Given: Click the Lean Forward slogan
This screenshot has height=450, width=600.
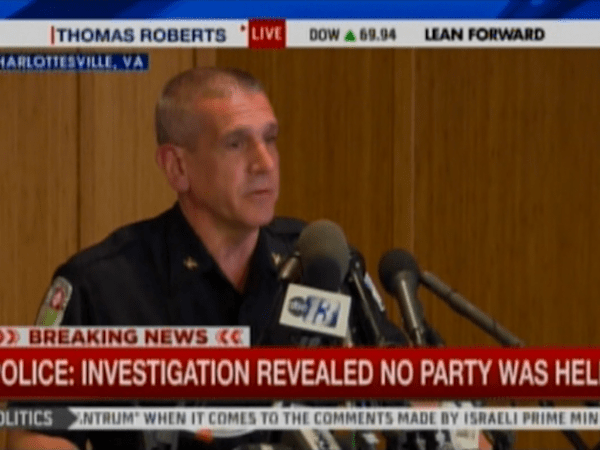Looking at the screenshot, I should 484,34.
